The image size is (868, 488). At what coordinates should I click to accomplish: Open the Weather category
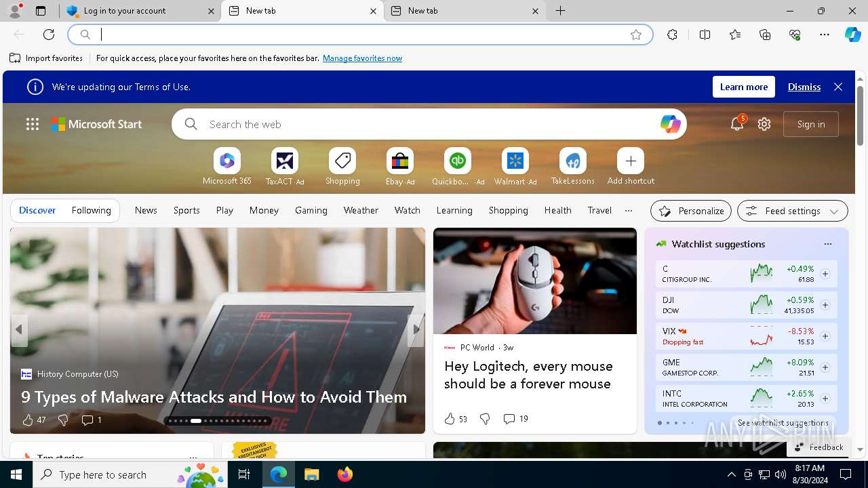(361, 211)
